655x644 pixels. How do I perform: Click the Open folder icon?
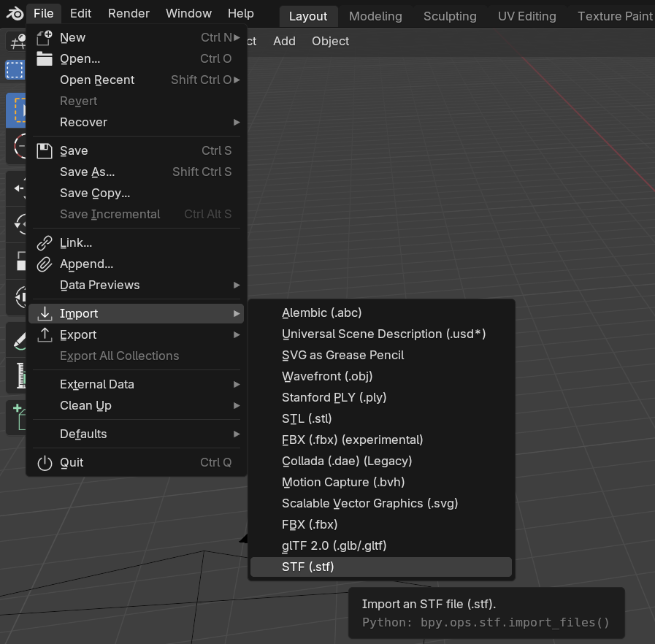tap(45, 59)
